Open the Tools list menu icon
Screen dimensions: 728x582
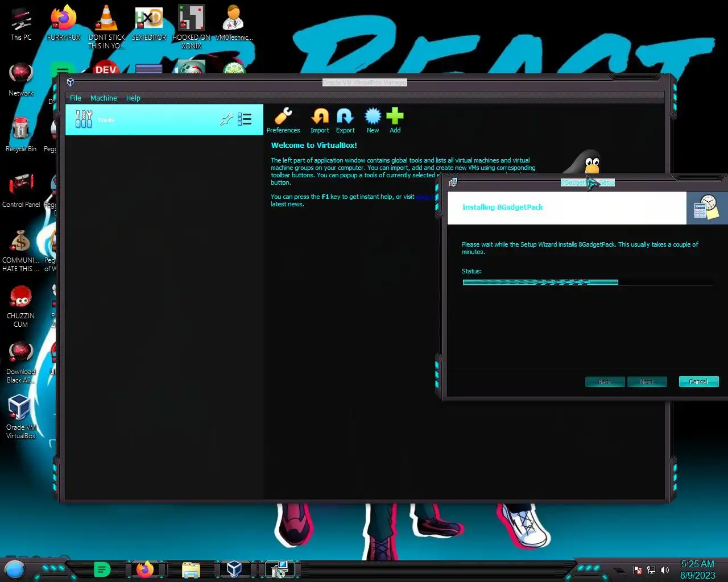click(x=245, y=119)
